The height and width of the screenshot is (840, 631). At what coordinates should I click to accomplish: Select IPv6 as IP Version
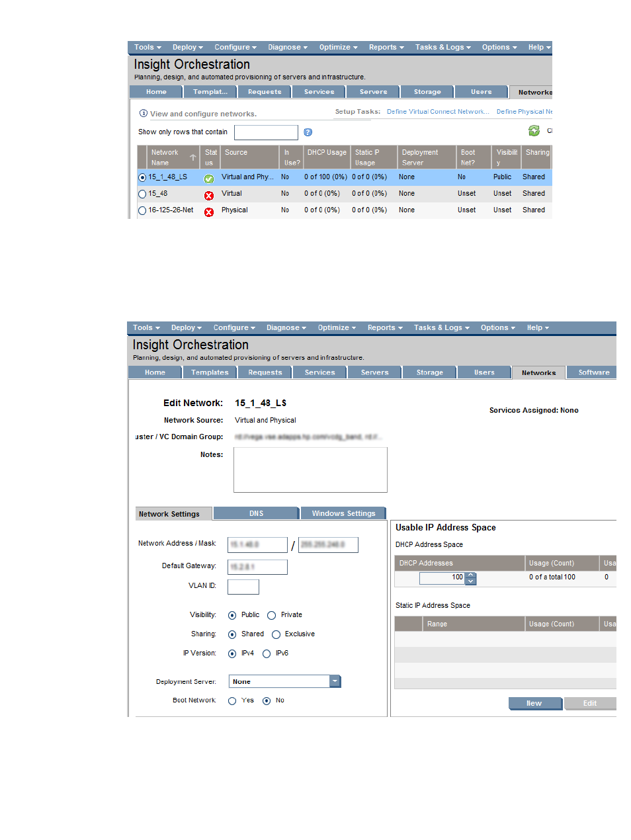tap(267, 653)
